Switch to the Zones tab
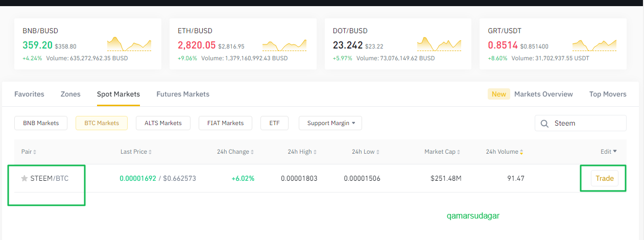The height and width of the screenshot is (240, 644). click(x=70, y=94)
